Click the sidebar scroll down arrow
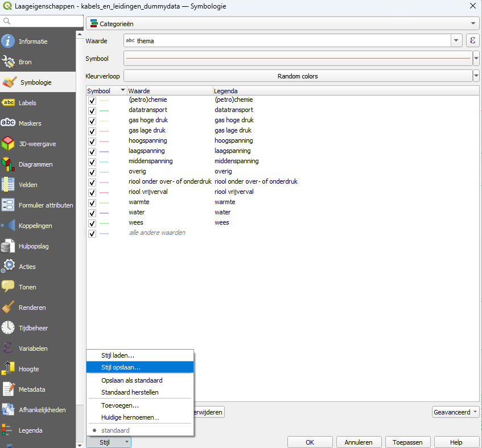 [80, 445]
